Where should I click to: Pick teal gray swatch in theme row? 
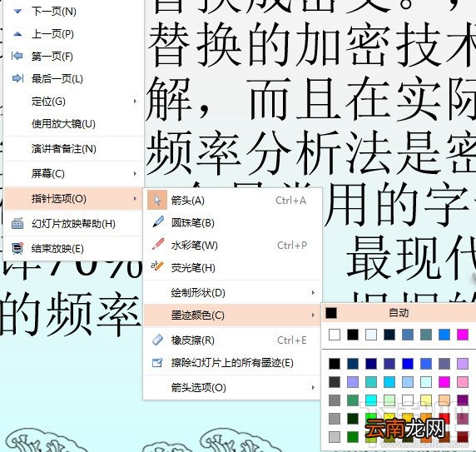(426, 335)
